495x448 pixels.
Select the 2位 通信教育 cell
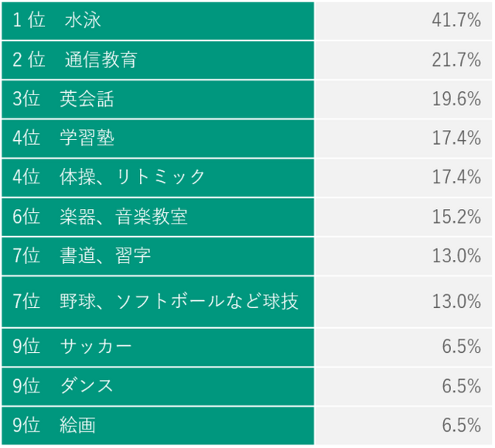75,60
